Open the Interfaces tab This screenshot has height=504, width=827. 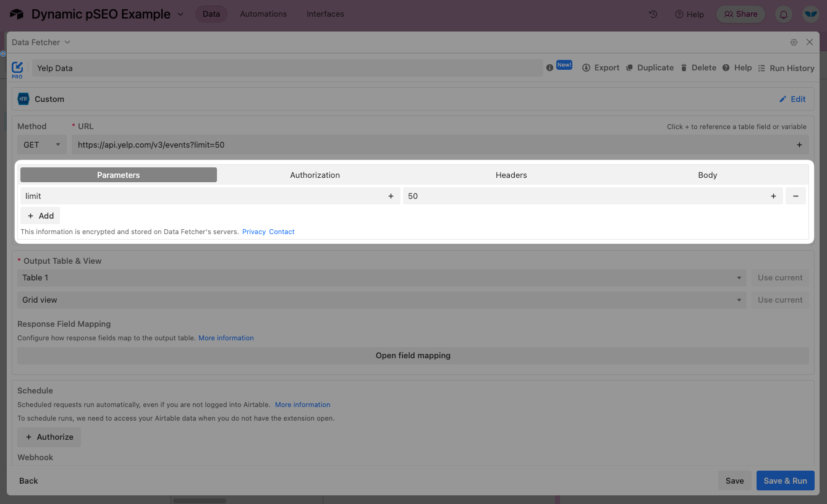pyautogui.click(x=325, y=14)
